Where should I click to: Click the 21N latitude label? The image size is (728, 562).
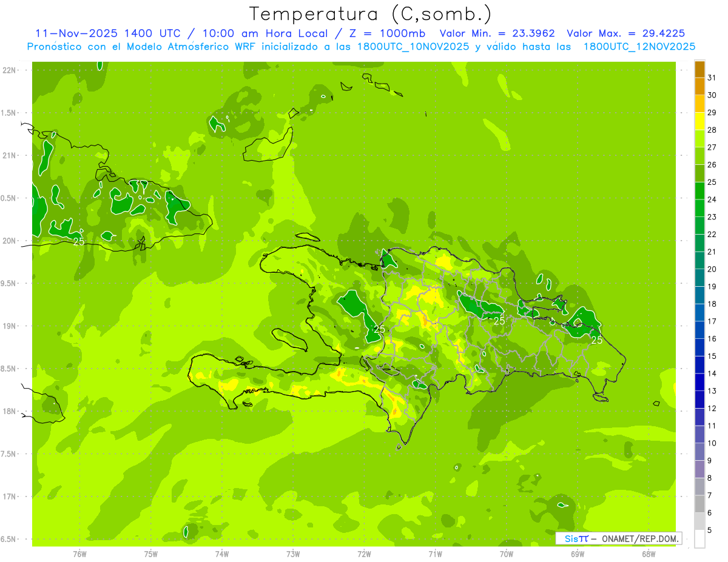pos(9,155)
